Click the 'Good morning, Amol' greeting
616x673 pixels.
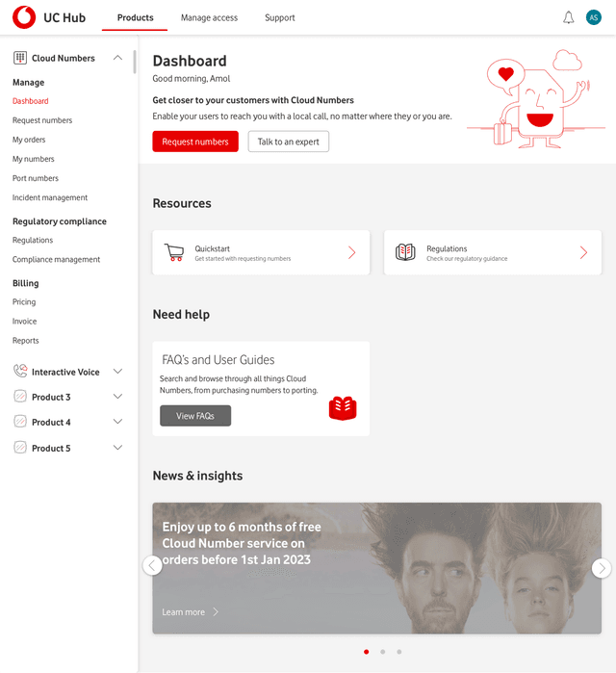coord(192,79)
